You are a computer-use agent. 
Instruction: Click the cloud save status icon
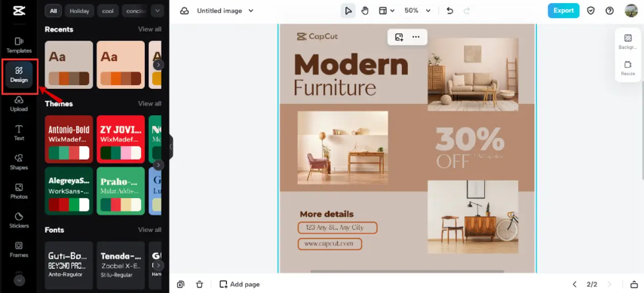point(185,11)
